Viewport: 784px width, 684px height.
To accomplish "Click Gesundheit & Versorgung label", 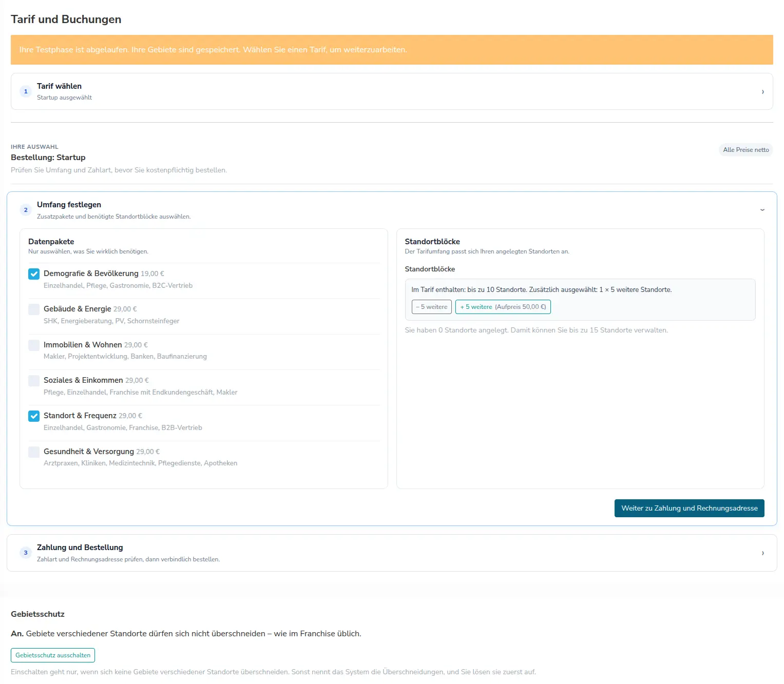I will point(89,452).
